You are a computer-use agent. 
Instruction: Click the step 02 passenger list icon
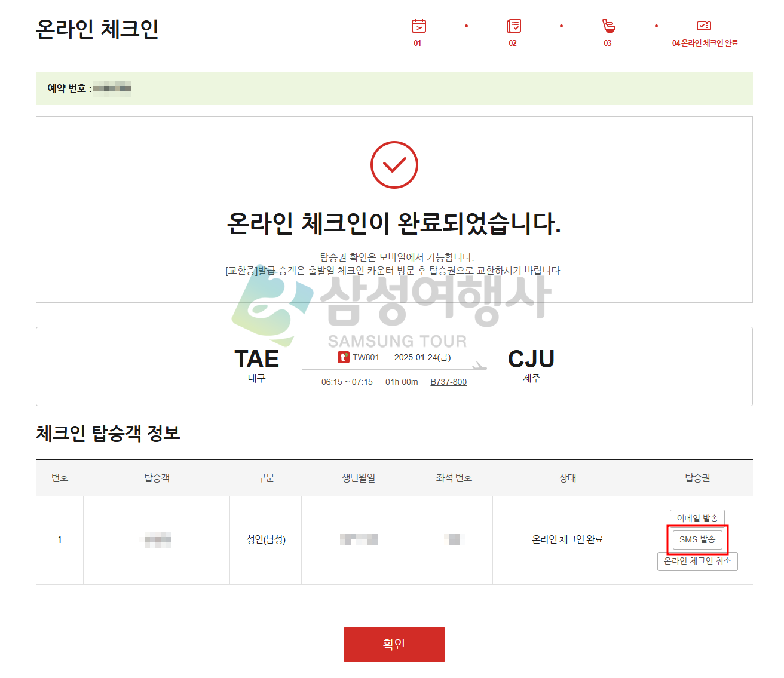[x=513, y=26]
